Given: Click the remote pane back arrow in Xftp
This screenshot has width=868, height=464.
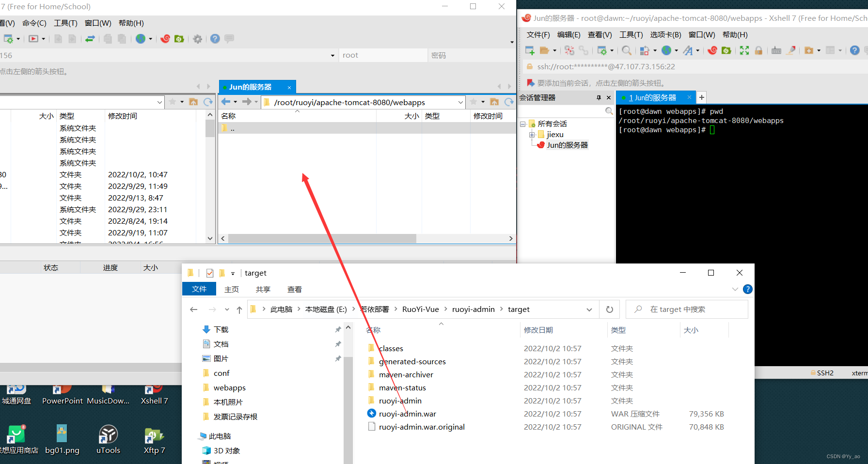Looking at the screenshot, I should point(226,102).
